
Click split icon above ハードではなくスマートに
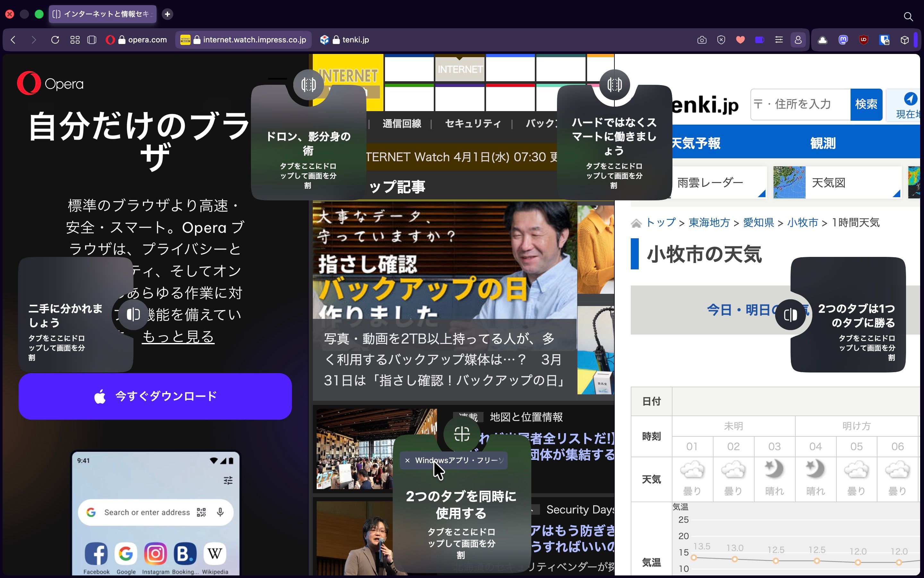click(614, 84)
